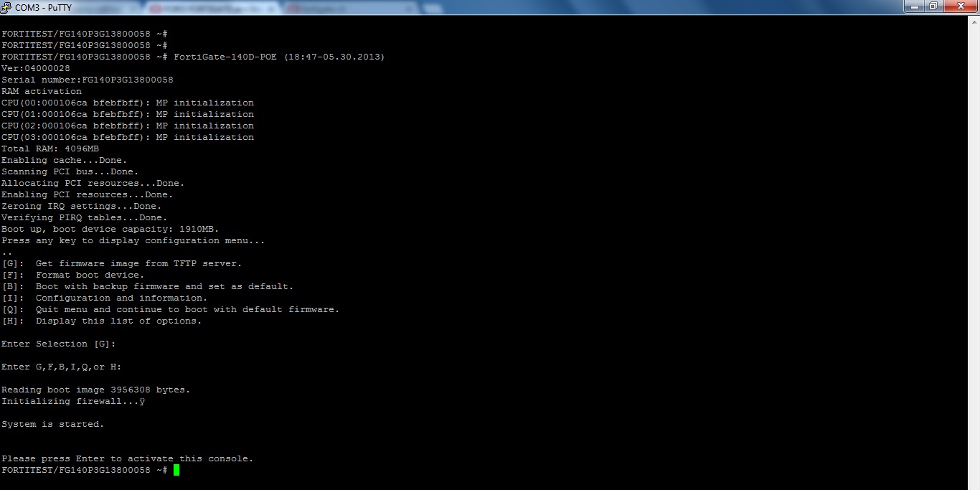The height and width of the screenshot is (490, 980).
Task: Click the 'COM3 - PuTTY' title text
Action: point(43,8)
